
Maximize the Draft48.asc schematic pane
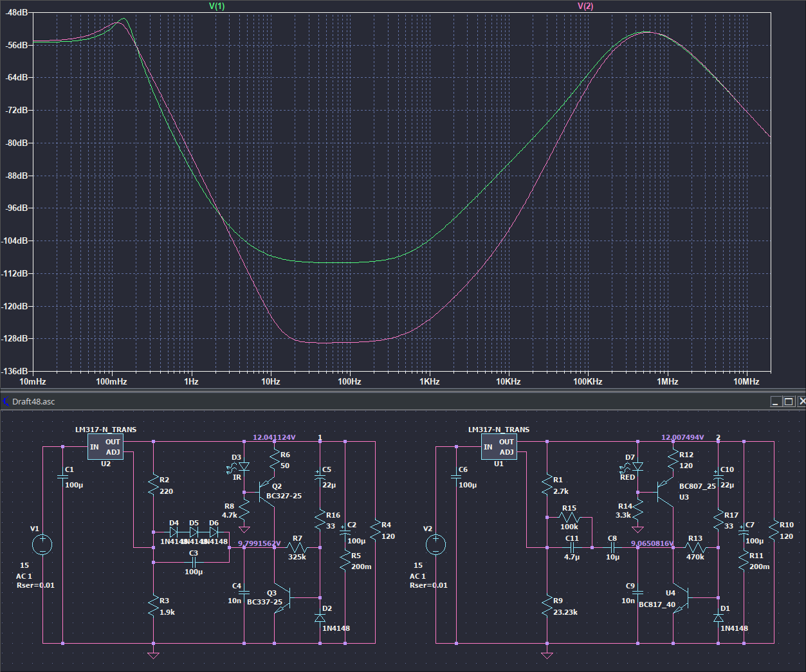[789, 401]
